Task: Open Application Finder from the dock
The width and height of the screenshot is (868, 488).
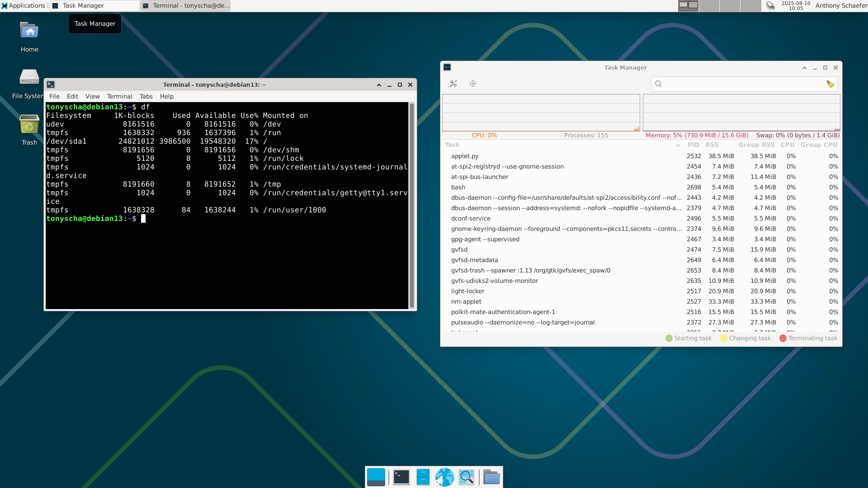Action: [467, 477]
